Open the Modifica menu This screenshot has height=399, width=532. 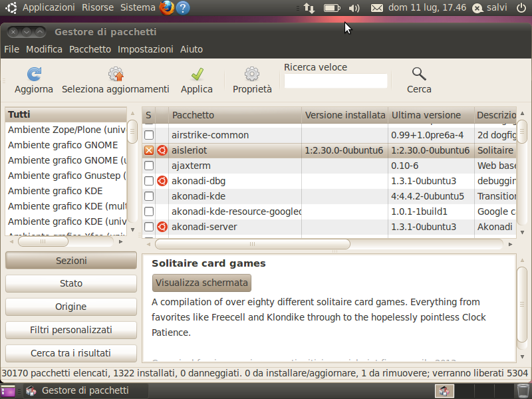44,49
